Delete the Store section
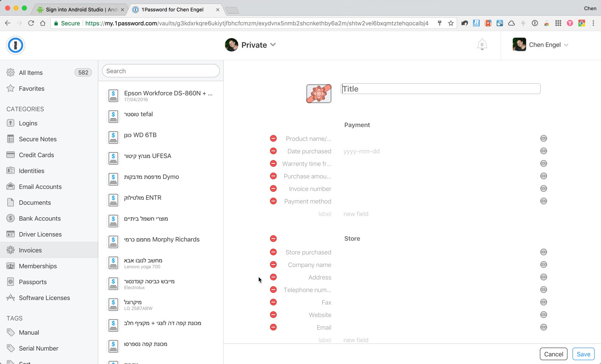The width and height of the screenshot is (601, 364). [x=273, y=239]
